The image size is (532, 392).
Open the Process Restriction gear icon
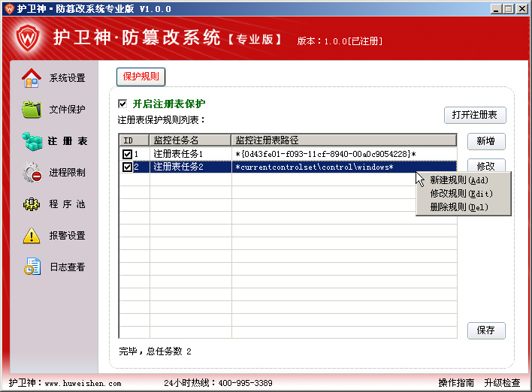(x=31, y=173)
